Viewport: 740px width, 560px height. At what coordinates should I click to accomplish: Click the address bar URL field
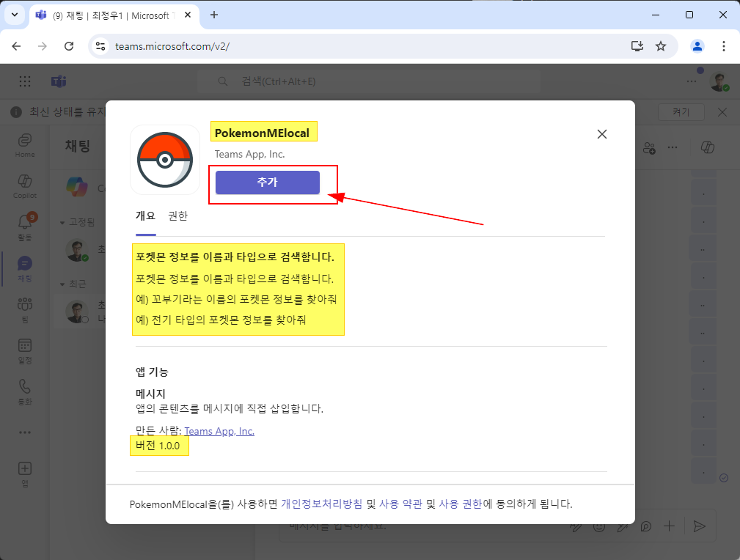[x=368, y=46]
